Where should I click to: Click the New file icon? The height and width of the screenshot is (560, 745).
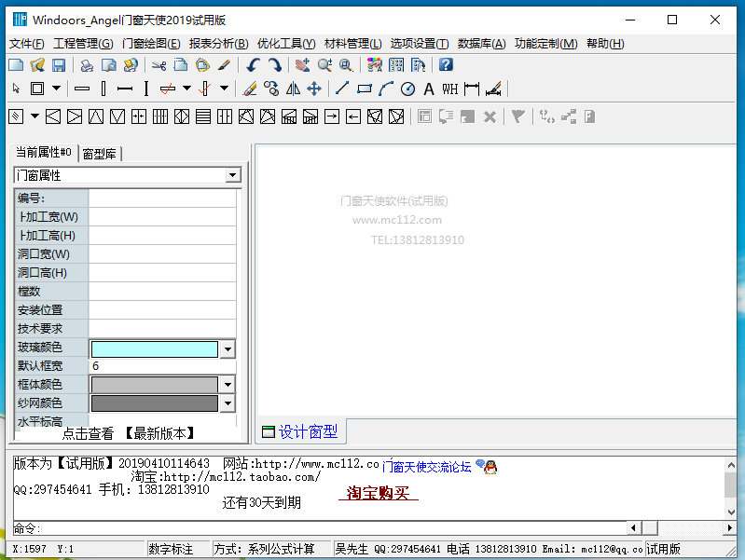[x=16, y=64]
